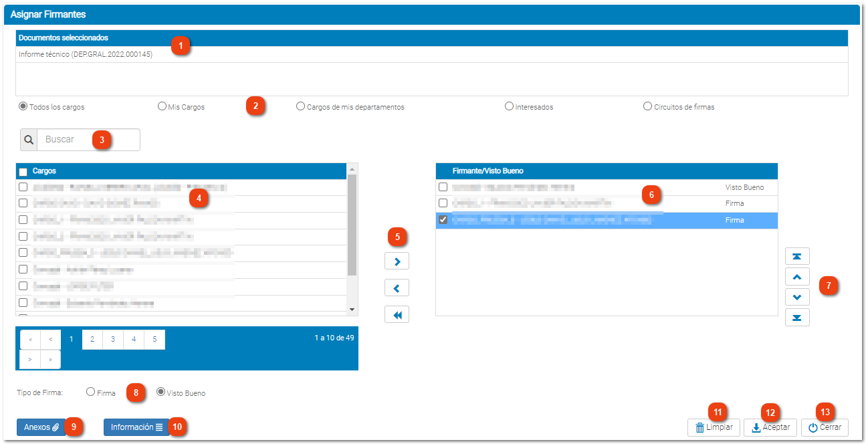Toggle the select-all Cargos header checkbox
The image size is (868, 446).
pyautogui.click(x=23, y=172)
